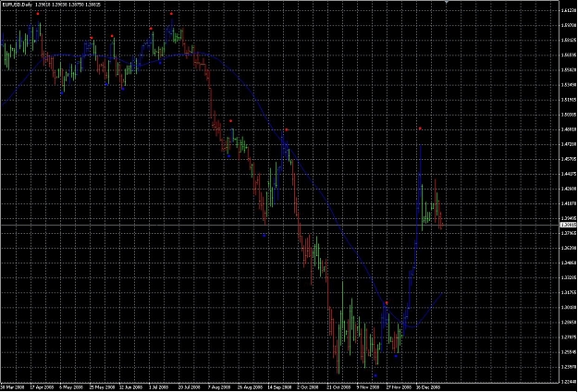Click the red signal dot above the July 2008 peak
This screenshot has height=392, width=578.
[x=171, y=14]
